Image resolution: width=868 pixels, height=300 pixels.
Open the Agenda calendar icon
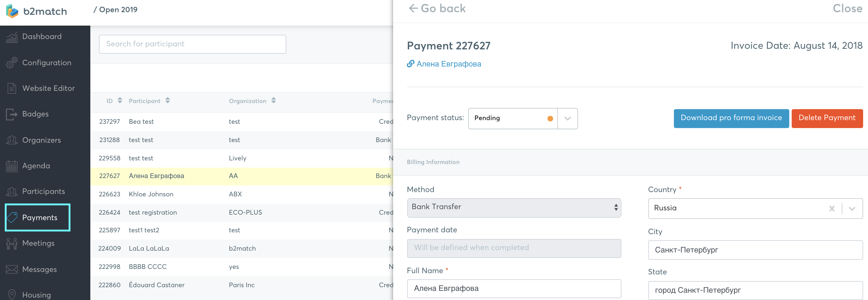[x=12, y=166]
